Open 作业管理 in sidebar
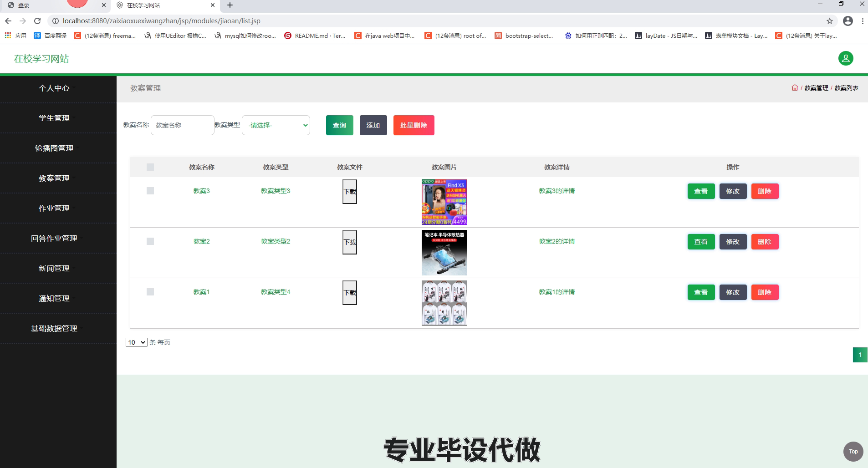Viewport: 868px width, 468px height. point(54,209)
